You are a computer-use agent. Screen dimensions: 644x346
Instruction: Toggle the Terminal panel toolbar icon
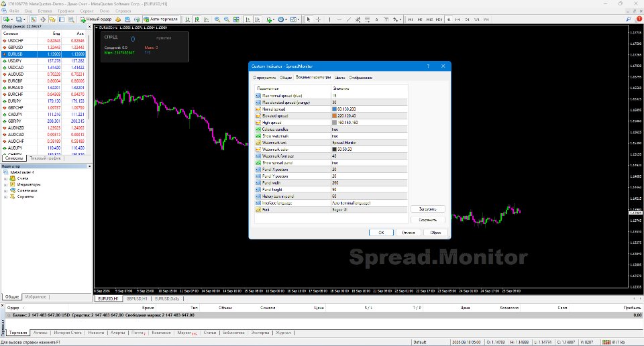(62, 19)
